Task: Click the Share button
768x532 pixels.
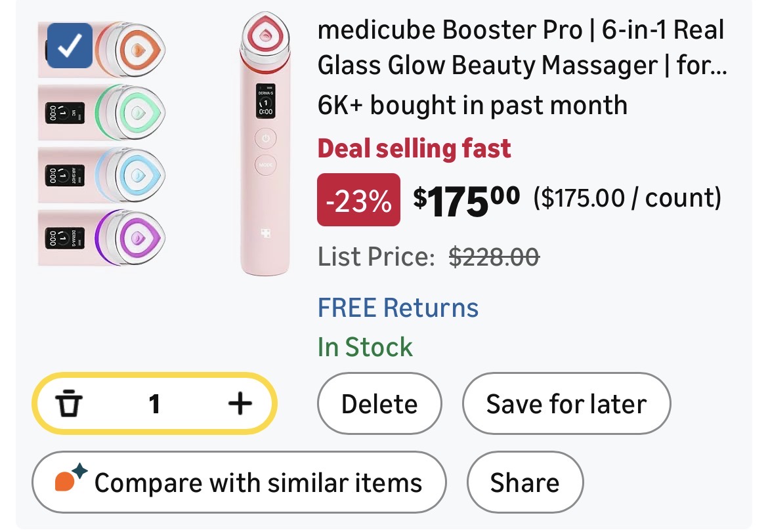Action: point(524,482)
